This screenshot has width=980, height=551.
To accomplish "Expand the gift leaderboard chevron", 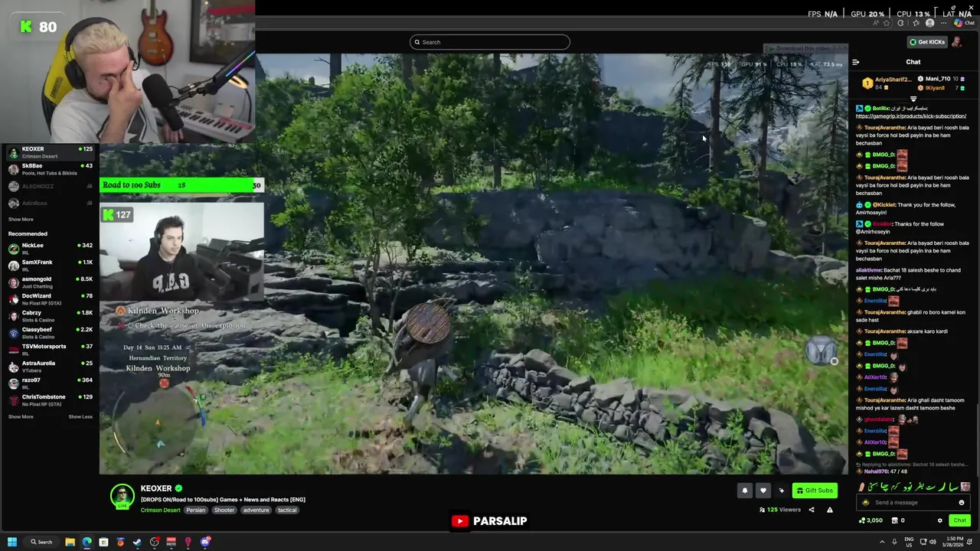I will point(913,99).
